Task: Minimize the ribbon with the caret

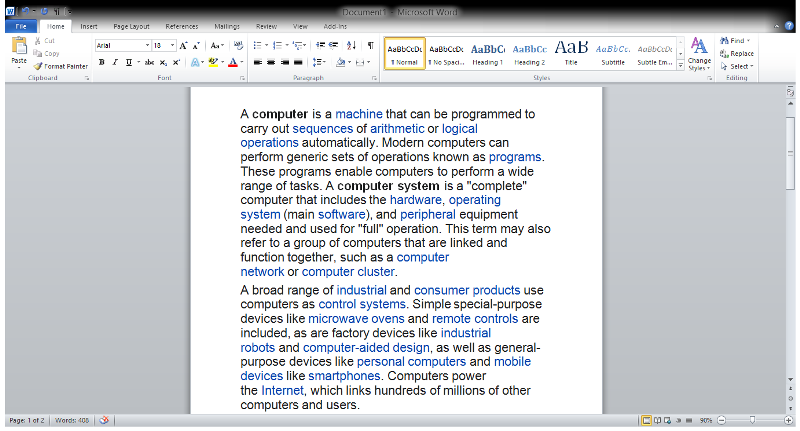Action: tap(776, 26)
